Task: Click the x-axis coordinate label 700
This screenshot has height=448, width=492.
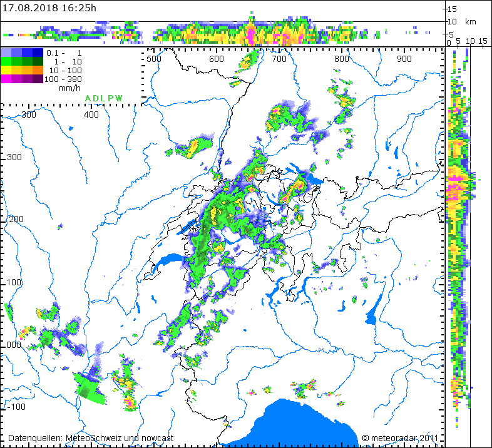Action: point(279,59)
